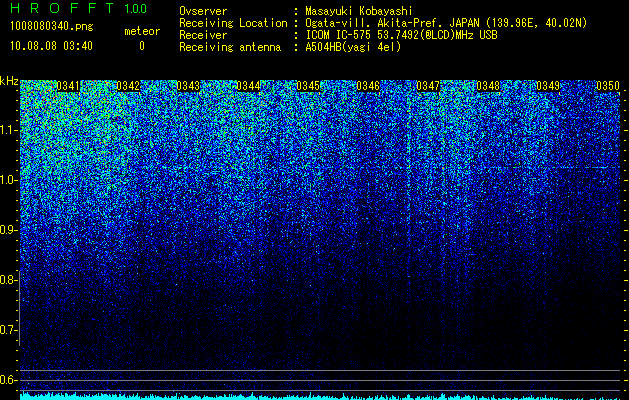The image size is (629, 400).
Task: Click the 0.8 frequency axis label
Action: click(x=8, y=280)
